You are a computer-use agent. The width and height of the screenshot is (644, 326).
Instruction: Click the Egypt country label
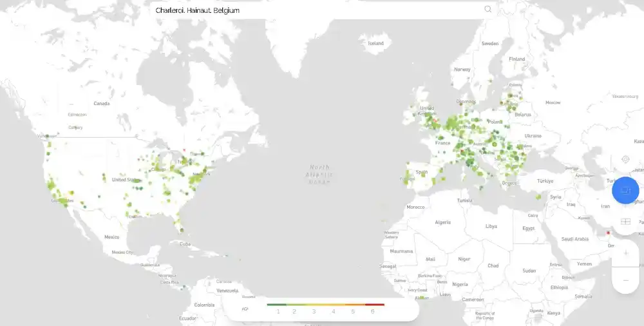click(x=528, y=228)
